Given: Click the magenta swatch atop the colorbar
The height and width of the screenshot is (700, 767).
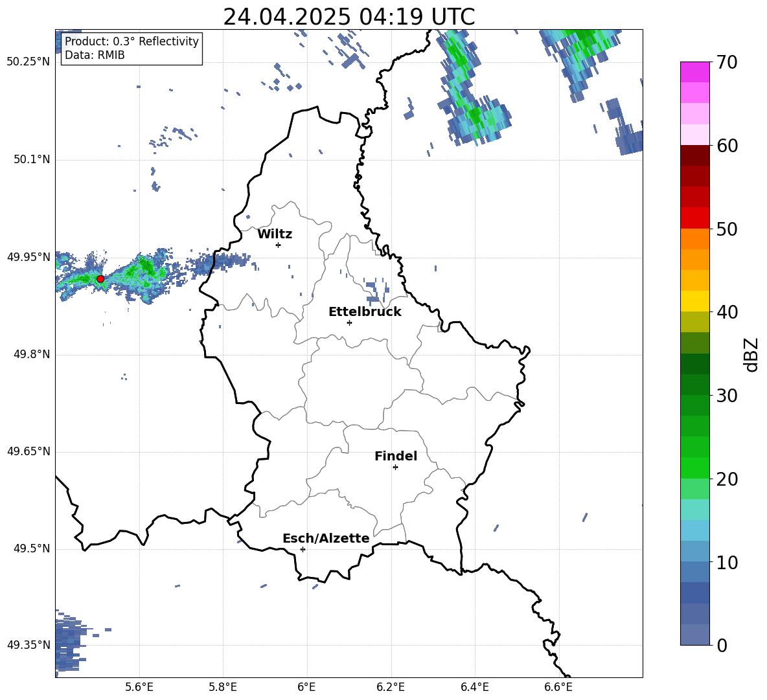Looking at the screenshot, I should [x=694, y=73].
